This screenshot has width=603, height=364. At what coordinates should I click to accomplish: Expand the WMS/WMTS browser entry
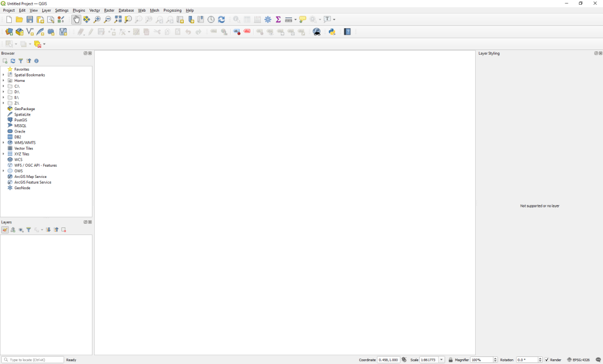coord(4,142)
